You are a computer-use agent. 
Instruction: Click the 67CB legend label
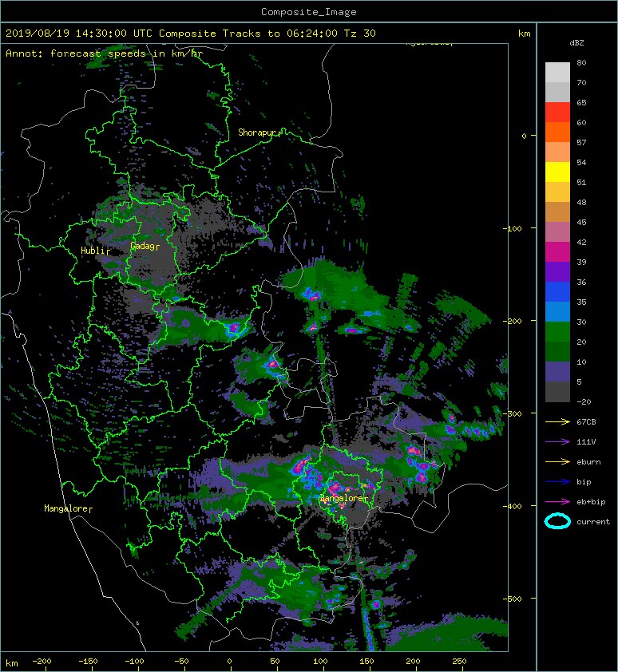(x=586, y=421)
